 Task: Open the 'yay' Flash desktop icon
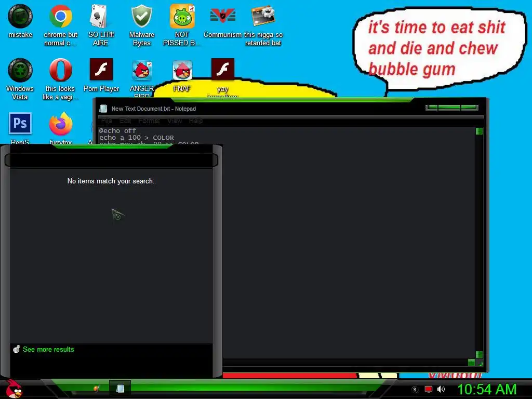pyautogui.click(x=222, y=69)
